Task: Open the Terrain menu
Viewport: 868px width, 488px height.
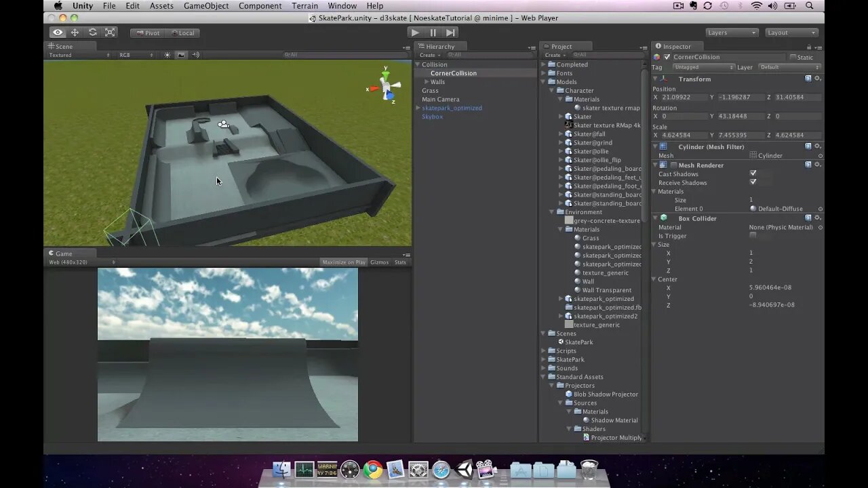Action: (304, 6)
